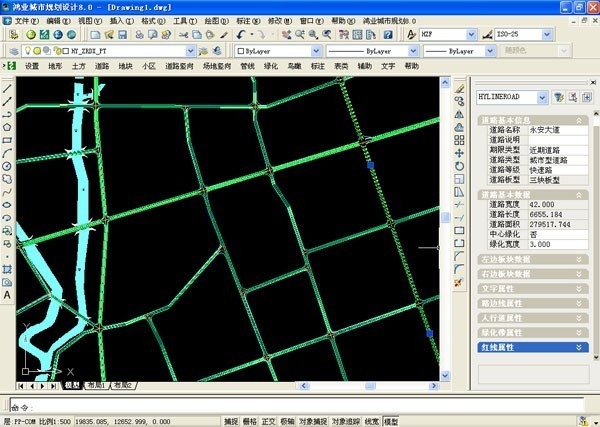Expand the 左边板块数据 properties section
Viewport: 600px width, 427px height.
pyautogui.click(x=531, y=259)
